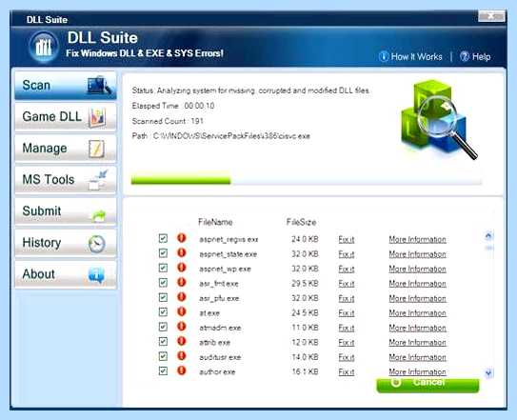Click Fix it for aspnet_state.exe
This screenshot has height=420, width=517.
tap(347, 254)
